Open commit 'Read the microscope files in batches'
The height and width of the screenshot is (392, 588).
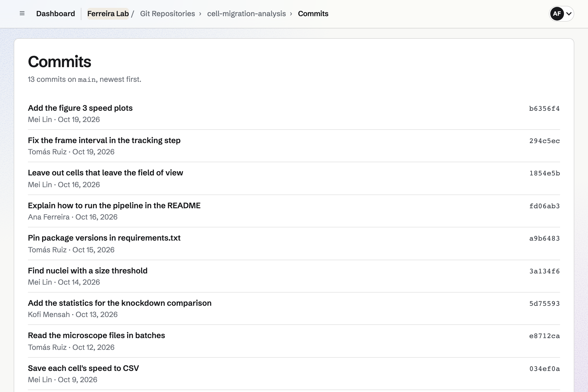click(x=97, y=335)
